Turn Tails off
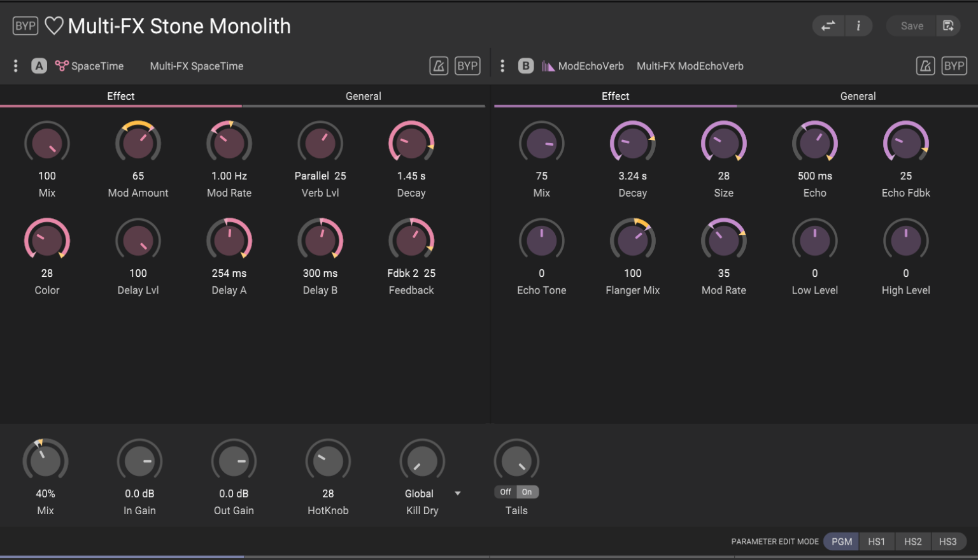The height and width of the screenshot is (560, 978). tap(506, 492)
